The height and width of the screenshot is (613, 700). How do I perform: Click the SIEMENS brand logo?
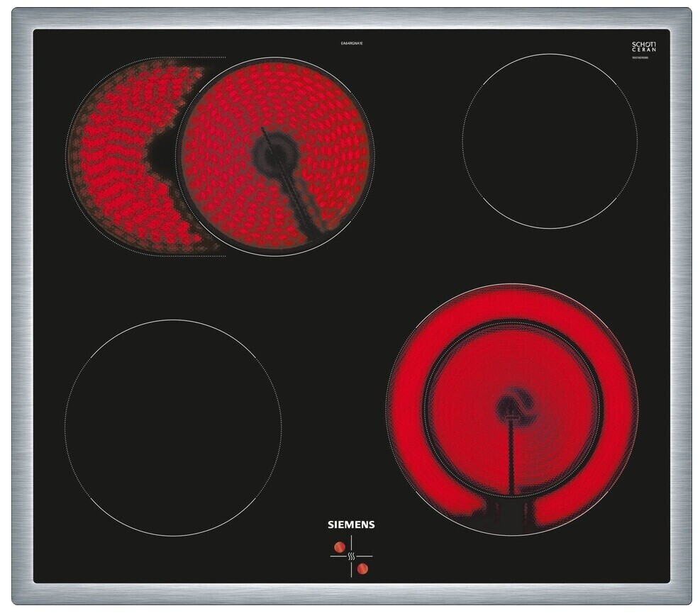point(350,525)
